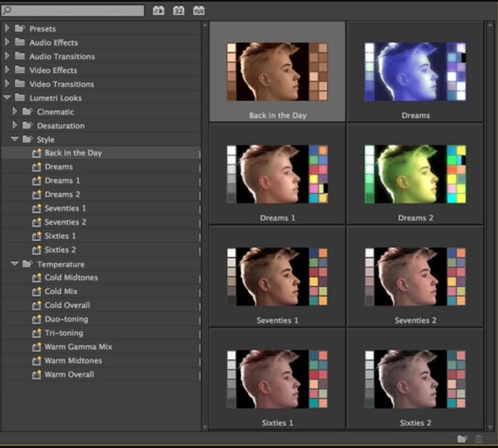Toggle the YUV Effects filter icon
The height and width of the screenshot is (448, 498).
click(x=198, y=11)
